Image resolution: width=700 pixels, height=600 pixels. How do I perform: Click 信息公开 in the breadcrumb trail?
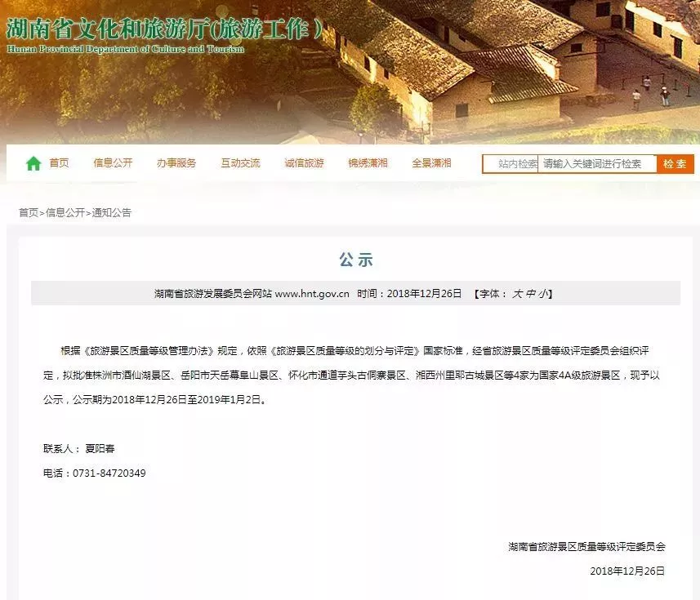65,213
